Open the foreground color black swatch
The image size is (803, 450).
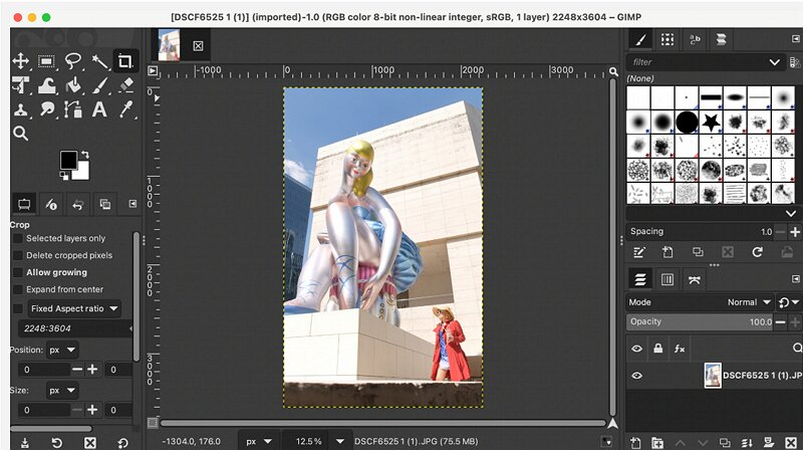(68, 160)
